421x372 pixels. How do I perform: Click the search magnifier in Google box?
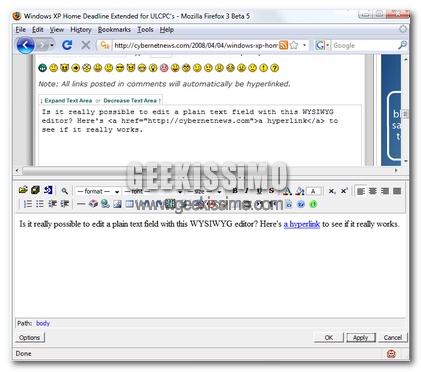(403, 45)
